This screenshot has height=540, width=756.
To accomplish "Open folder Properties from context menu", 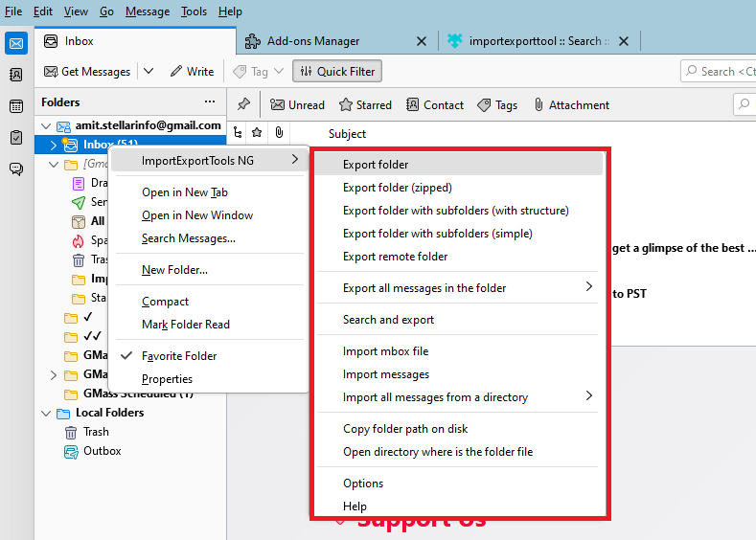I will [x=209, y=379].
